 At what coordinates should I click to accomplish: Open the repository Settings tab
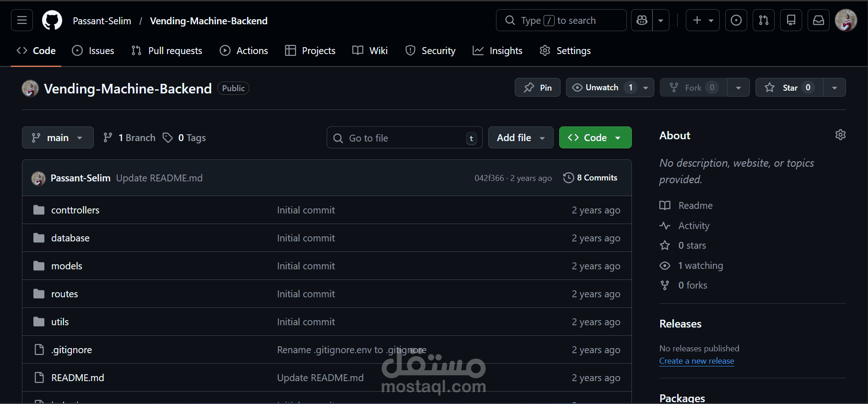pos(565,51)
